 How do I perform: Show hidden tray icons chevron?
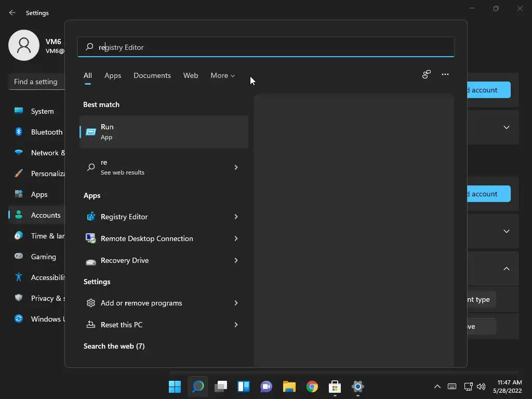click(437, 387)
